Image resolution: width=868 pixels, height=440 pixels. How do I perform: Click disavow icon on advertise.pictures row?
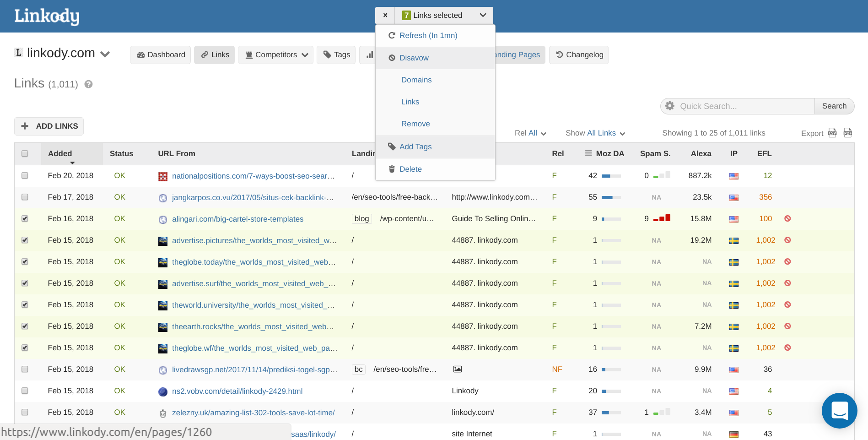pos(787,240)
